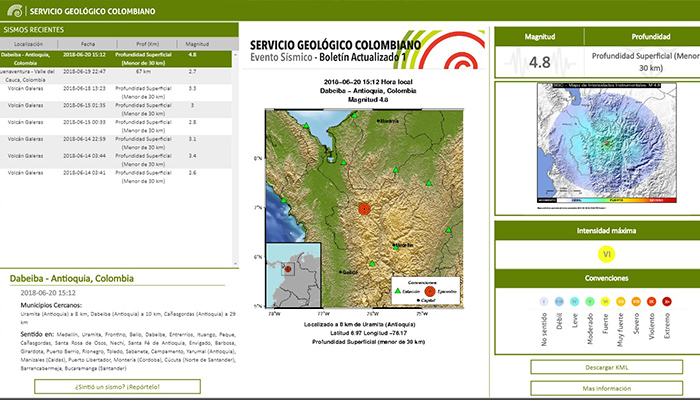Screen dimensions: 700x400
Task: Click the red epicenter marker on map
Action: coord(365,207)
